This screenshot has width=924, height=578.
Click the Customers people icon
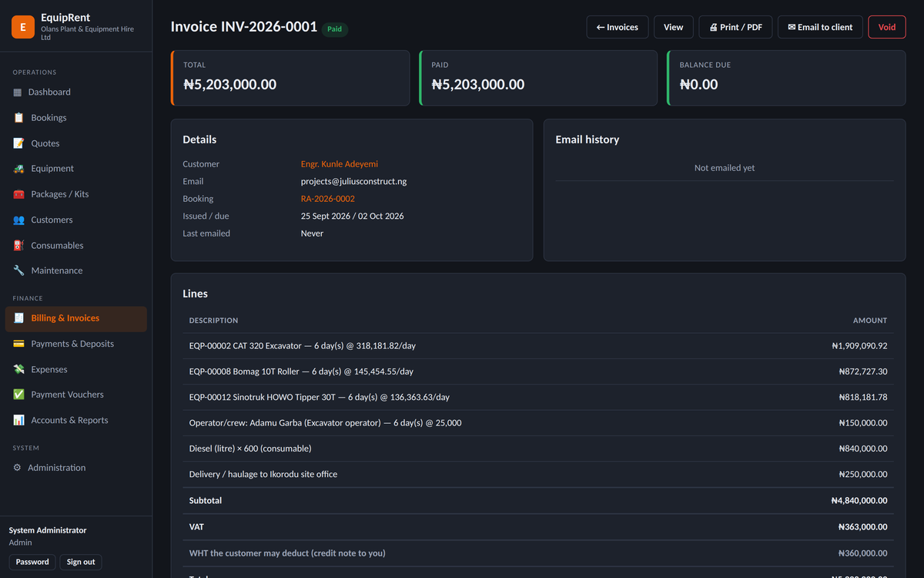point(18,220)
